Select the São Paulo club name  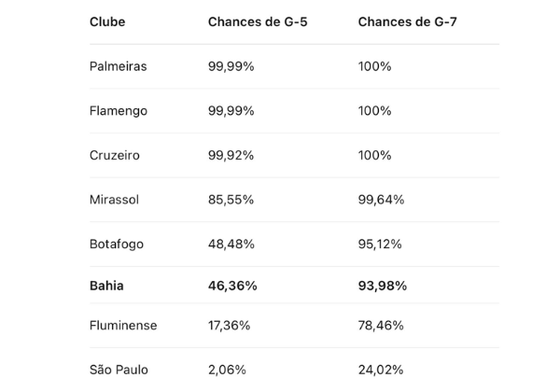click(x=119, y=370)
